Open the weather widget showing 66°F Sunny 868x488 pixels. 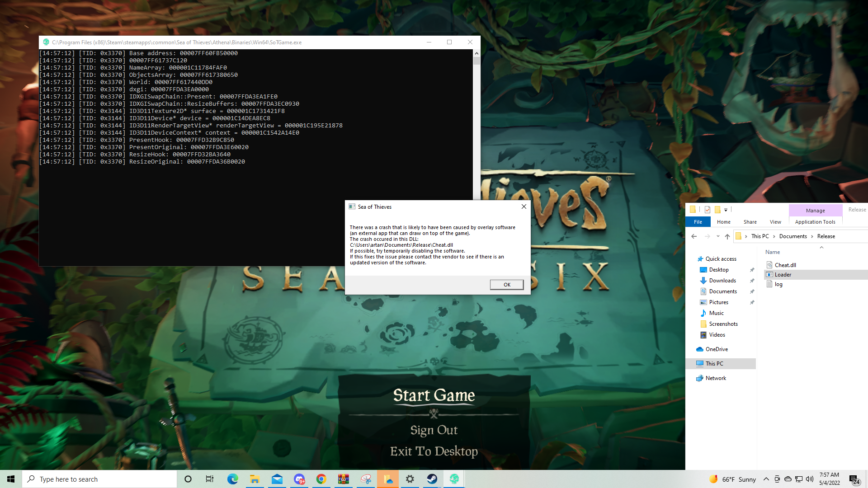[x=733, y=479]
